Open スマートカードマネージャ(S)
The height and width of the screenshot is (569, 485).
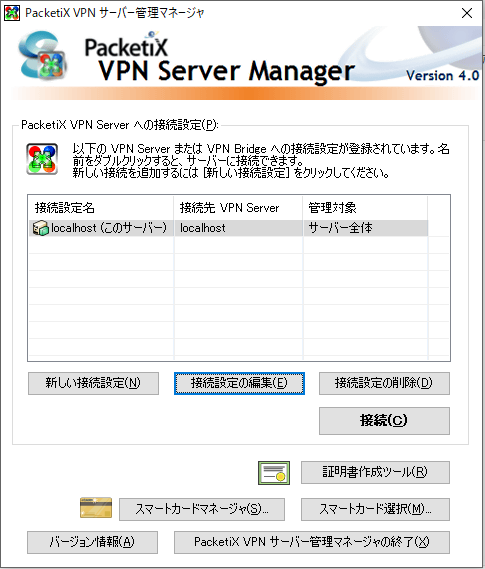tap(202, 509)
